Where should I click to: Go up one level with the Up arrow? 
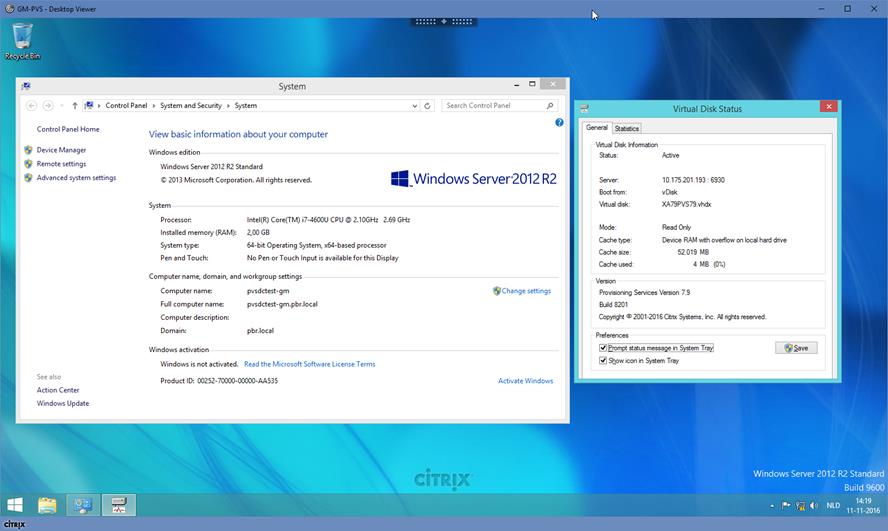pyautogui.click(x=75, y=105)
